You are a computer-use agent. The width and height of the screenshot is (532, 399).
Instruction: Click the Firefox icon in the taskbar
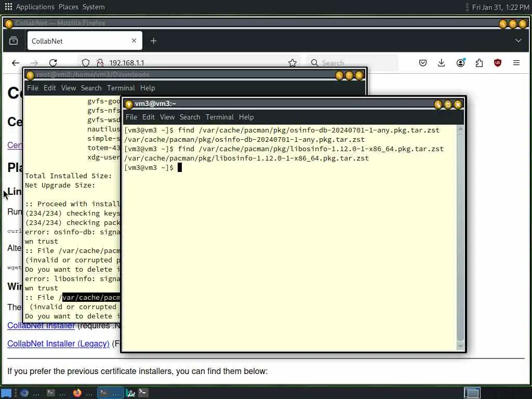coord(77,393)
